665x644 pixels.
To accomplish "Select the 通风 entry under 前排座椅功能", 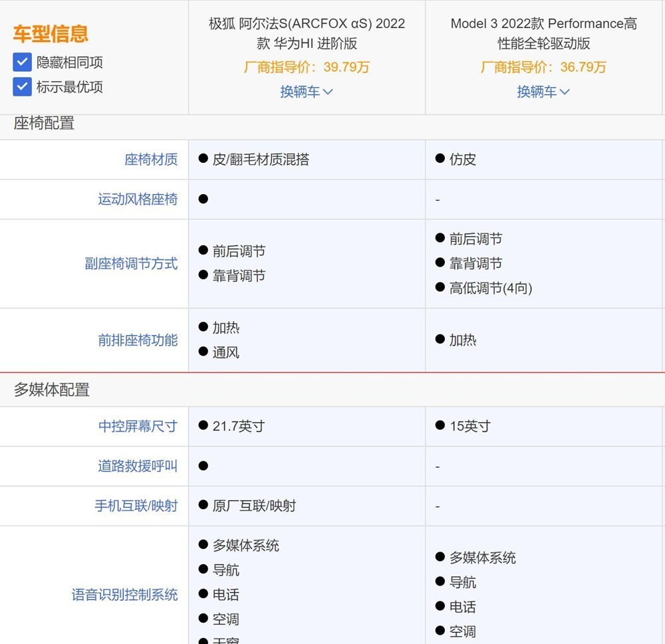I will pos(219,352).
